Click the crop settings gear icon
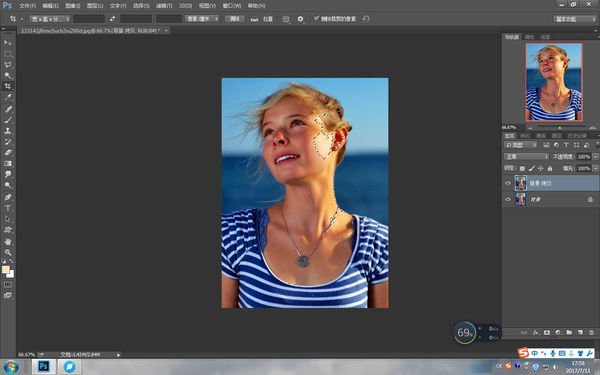Screen dimensions: 600x375 click(300, 19)
